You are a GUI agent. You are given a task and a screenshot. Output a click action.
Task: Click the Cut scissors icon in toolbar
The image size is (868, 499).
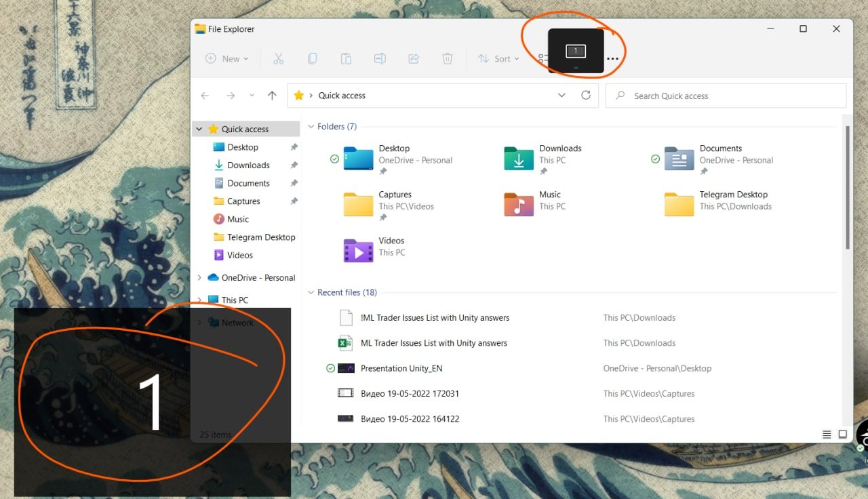coord(278,59)
